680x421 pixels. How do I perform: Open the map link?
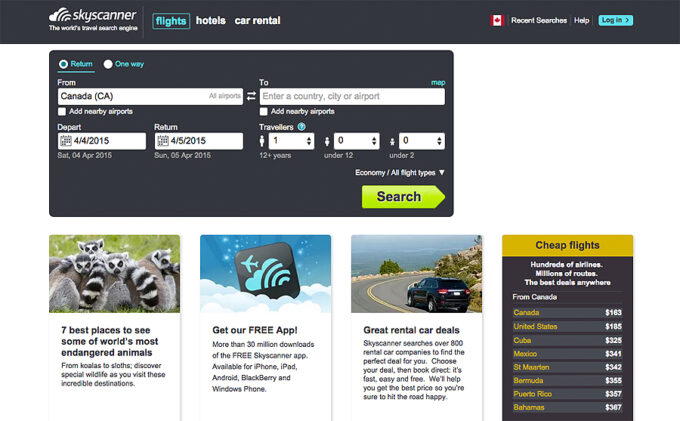click(x=438, y=82)
